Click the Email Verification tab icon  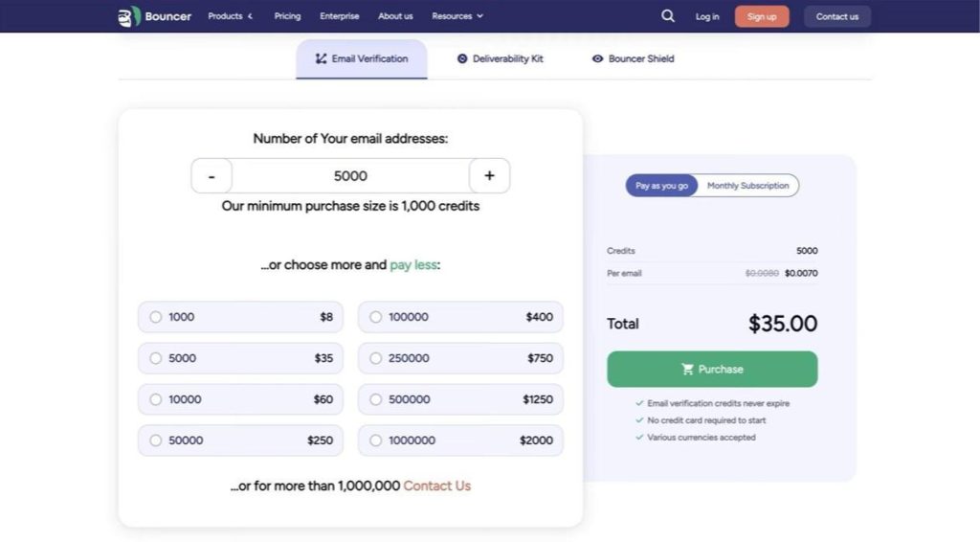[321, 58]
